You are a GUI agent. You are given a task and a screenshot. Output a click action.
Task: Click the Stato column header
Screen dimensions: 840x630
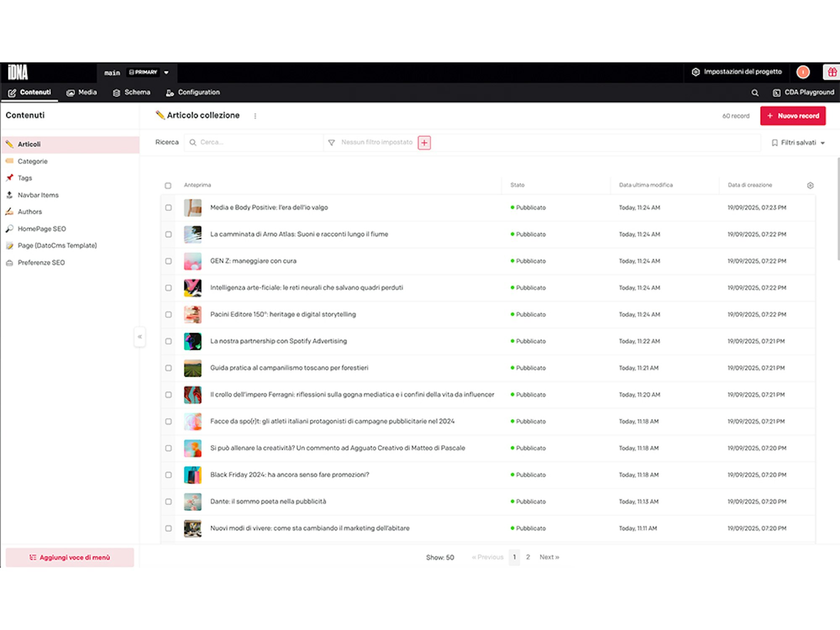[x=517, y=185]
